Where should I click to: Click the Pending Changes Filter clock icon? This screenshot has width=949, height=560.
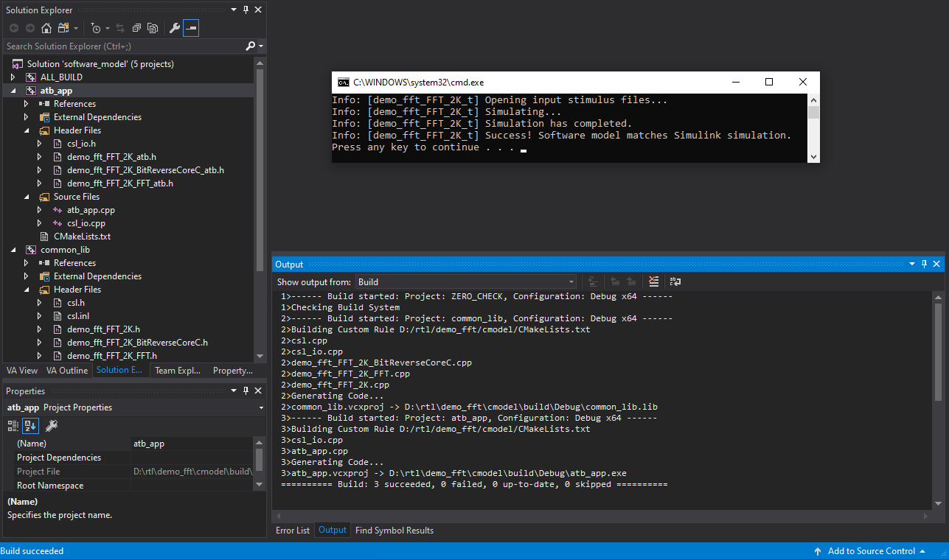tap(96, 28)
